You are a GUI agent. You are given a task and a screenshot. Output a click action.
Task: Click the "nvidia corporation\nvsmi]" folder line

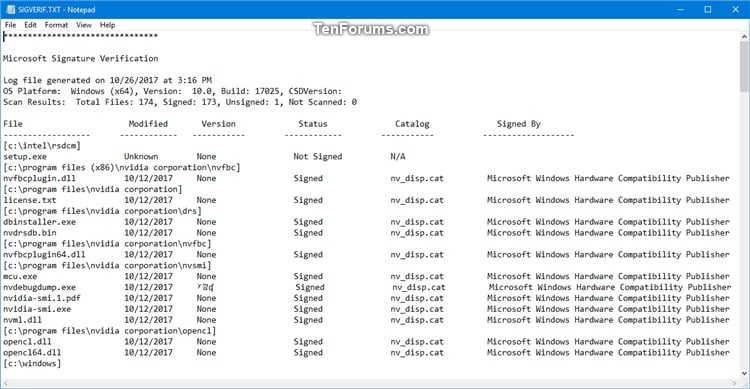107,266
